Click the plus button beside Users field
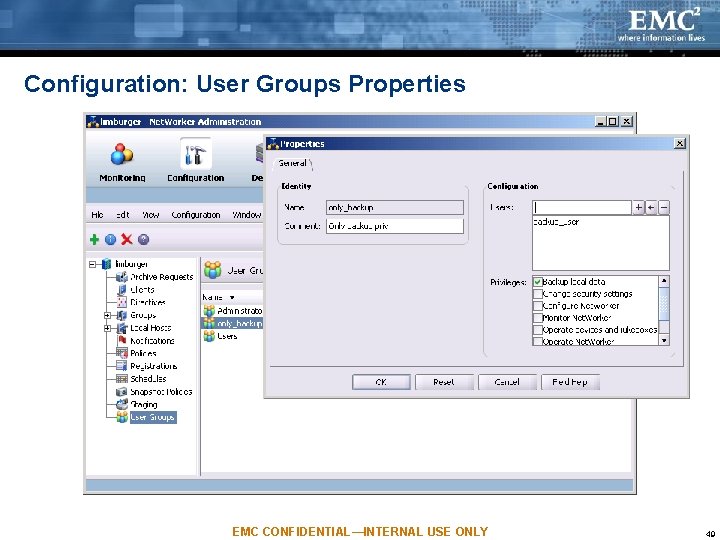 click(x=638, y=208)
